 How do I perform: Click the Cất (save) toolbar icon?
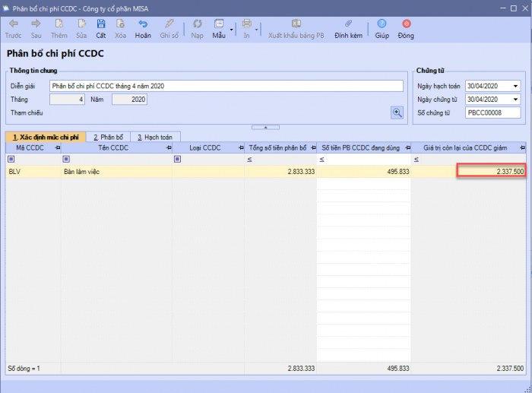[x=101, y=24]
